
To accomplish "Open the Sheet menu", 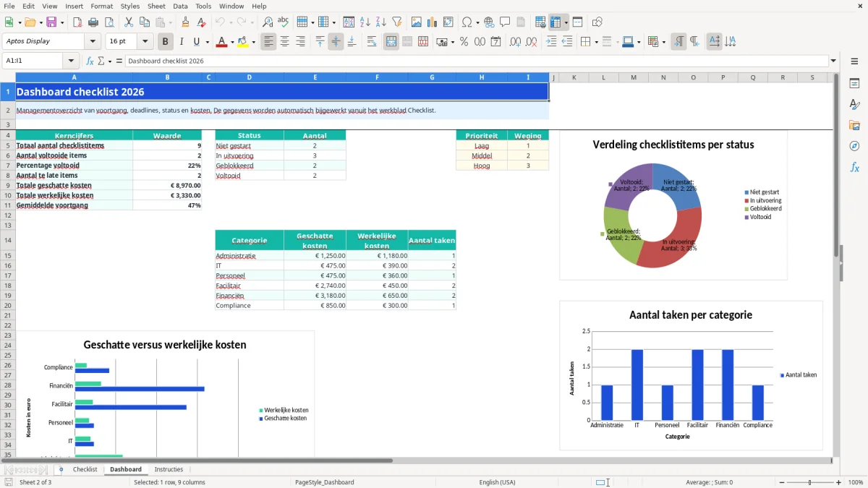I will (x=156, y=6).
